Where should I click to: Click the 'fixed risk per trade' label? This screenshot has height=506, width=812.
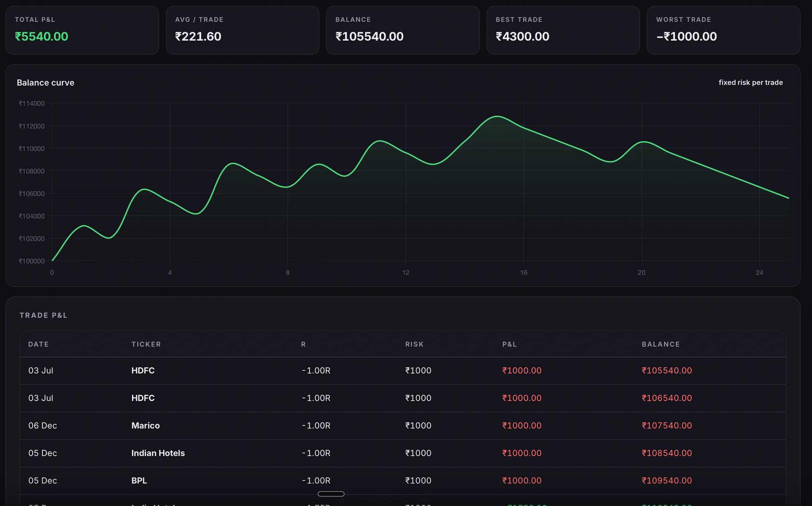(751, 82)
